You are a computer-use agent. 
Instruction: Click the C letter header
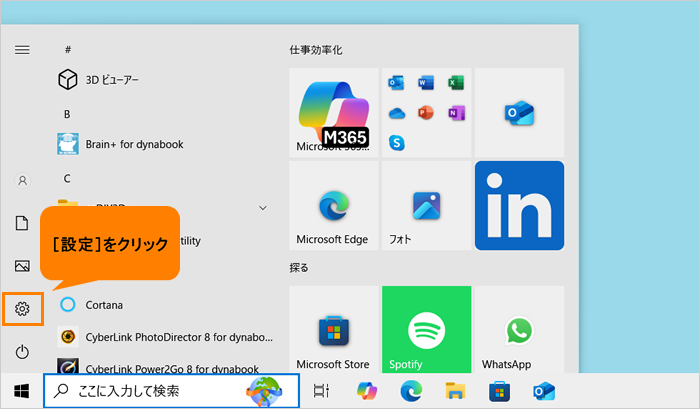tap(67, 179)
